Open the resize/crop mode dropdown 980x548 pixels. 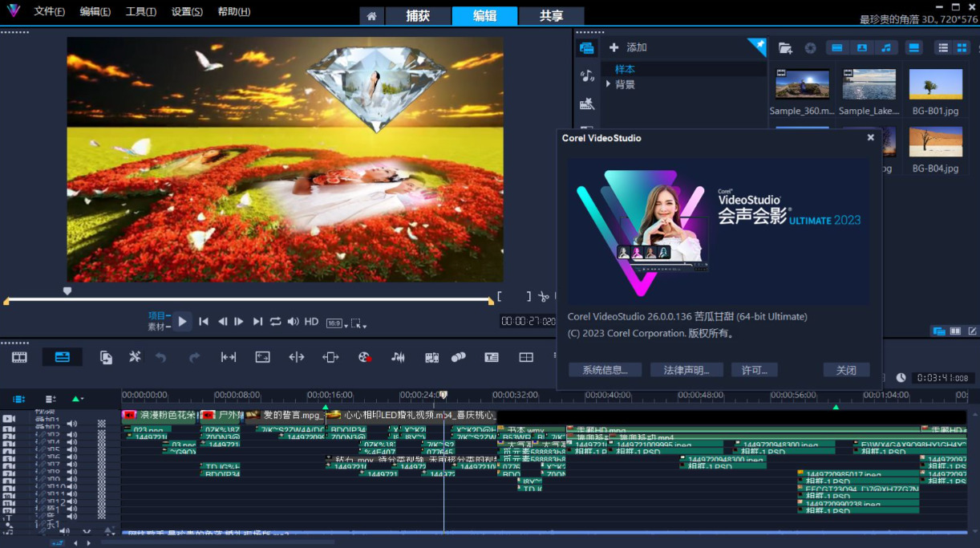(x=358, y=323)
